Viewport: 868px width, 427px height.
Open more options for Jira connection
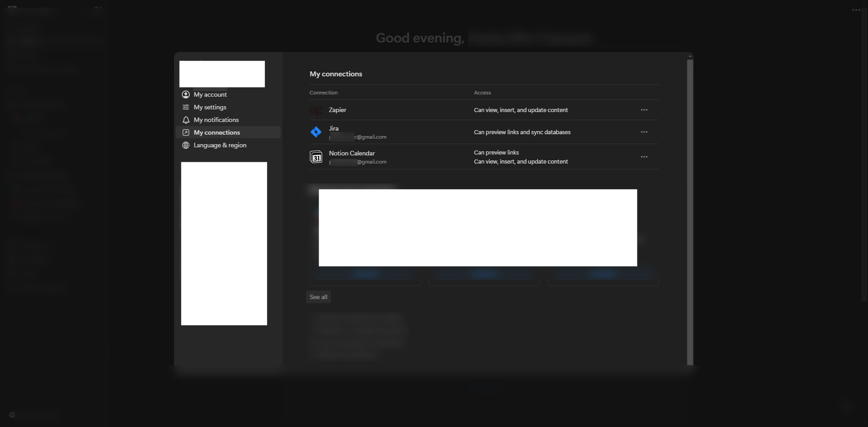[x=644, y=132]
